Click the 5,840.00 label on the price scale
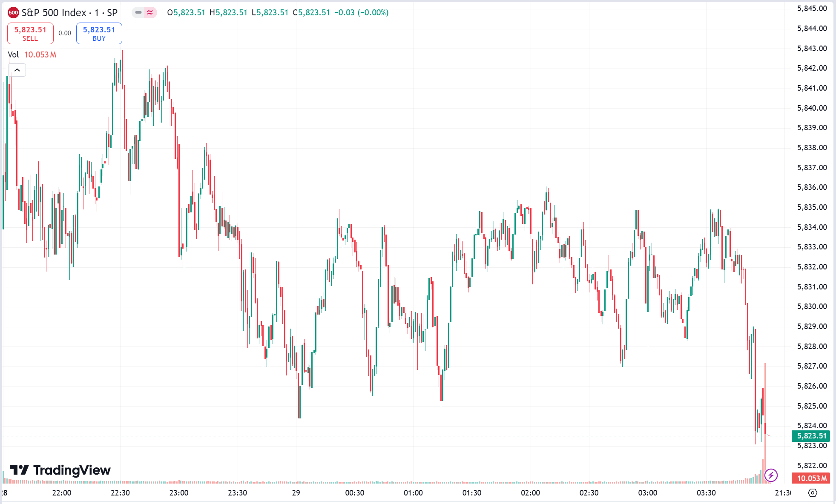This screenshot has width=836, height=504. pos(812,108)
